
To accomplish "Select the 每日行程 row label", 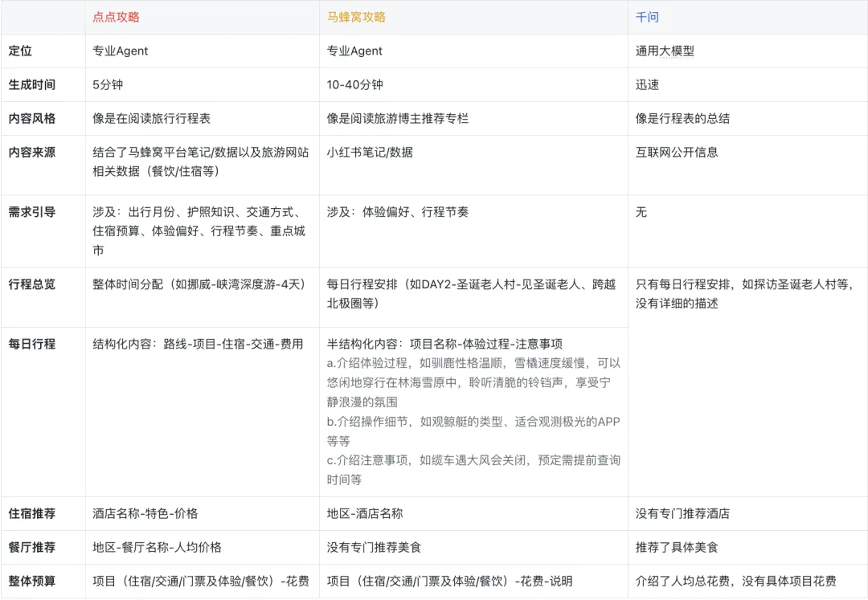I will click(x=32, y=344).
